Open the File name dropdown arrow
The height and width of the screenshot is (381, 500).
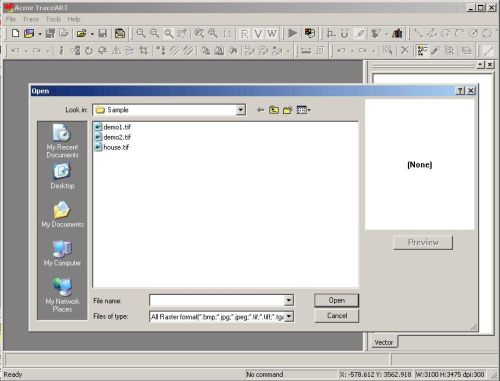pyautogui.click(x=289, y=300)
